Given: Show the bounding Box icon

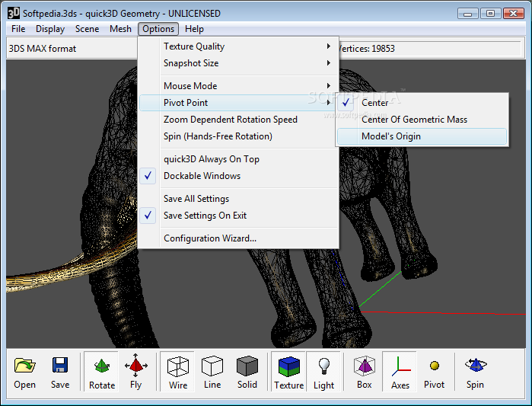Looking at the screenshot, I should click(365, 366).
